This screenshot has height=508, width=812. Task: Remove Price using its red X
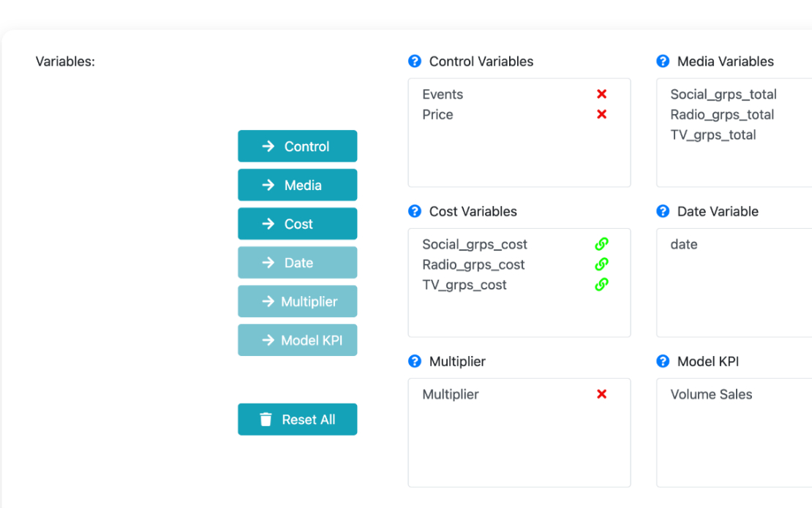[x=601, y=115]
